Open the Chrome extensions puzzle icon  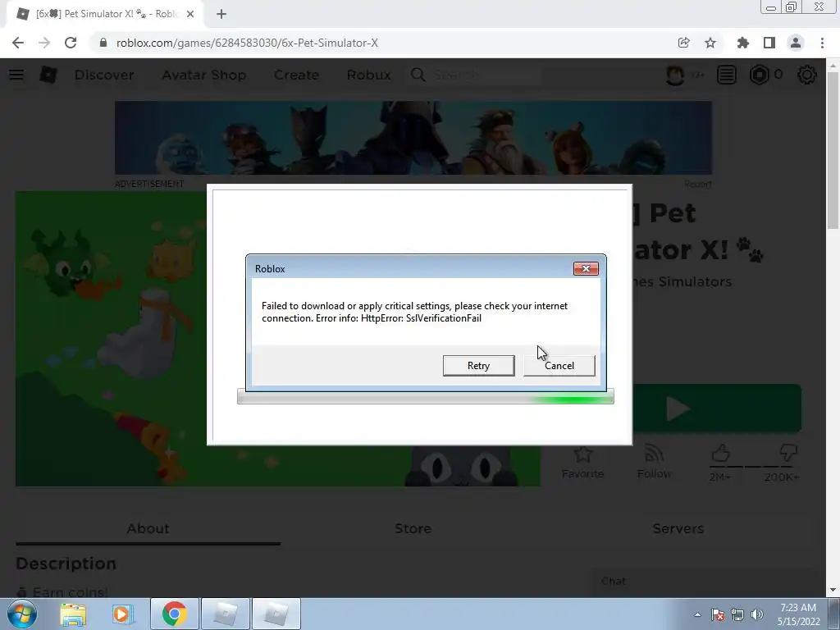click(x=742, y=43)
